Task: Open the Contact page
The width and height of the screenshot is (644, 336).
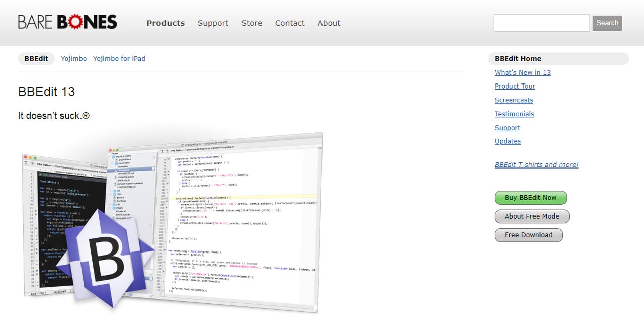Action: coord(290,23)
